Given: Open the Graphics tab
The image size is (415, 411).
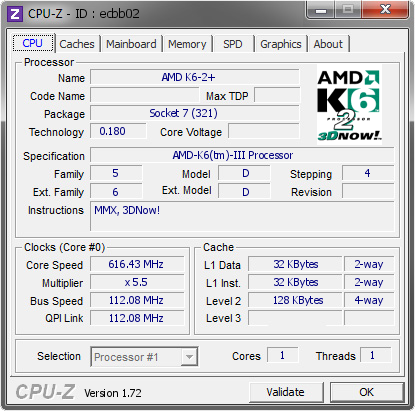Looking at the screenshot, I should coord(281,44).
